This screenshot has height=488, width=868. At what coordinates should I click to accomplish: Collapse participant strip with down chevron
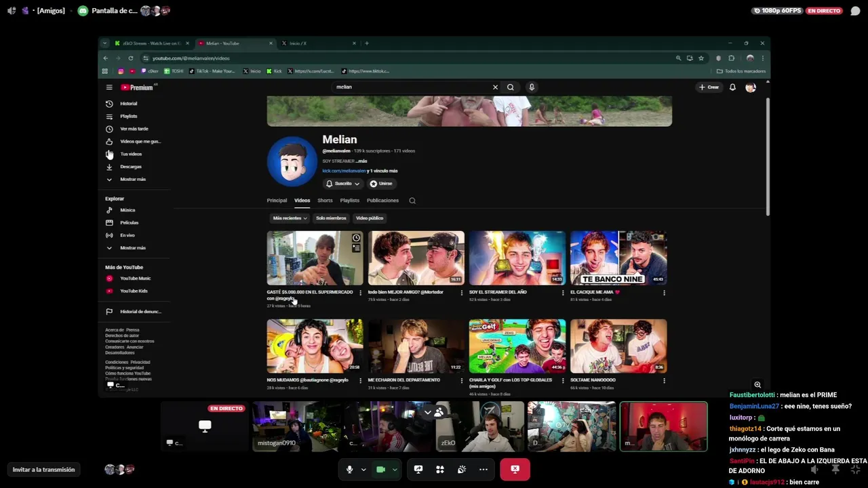click(428, 411)
